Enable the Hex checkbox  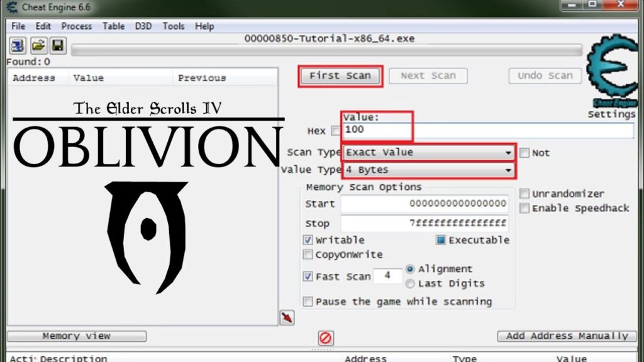[336, 131]
